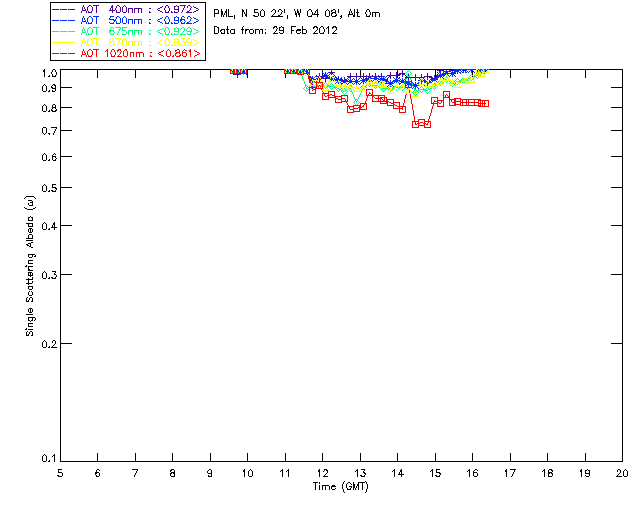The height and width of the screenshot is (512, 640).
Task: Click the x-axis label 9
Action: coord(210,473)
